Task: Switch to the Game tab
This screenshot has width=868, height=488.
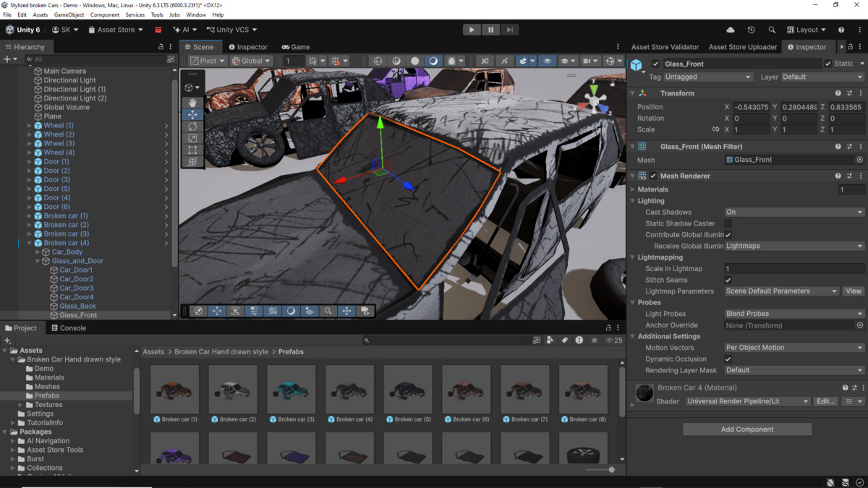Action: pyautogui.click(x=296, y=46)
